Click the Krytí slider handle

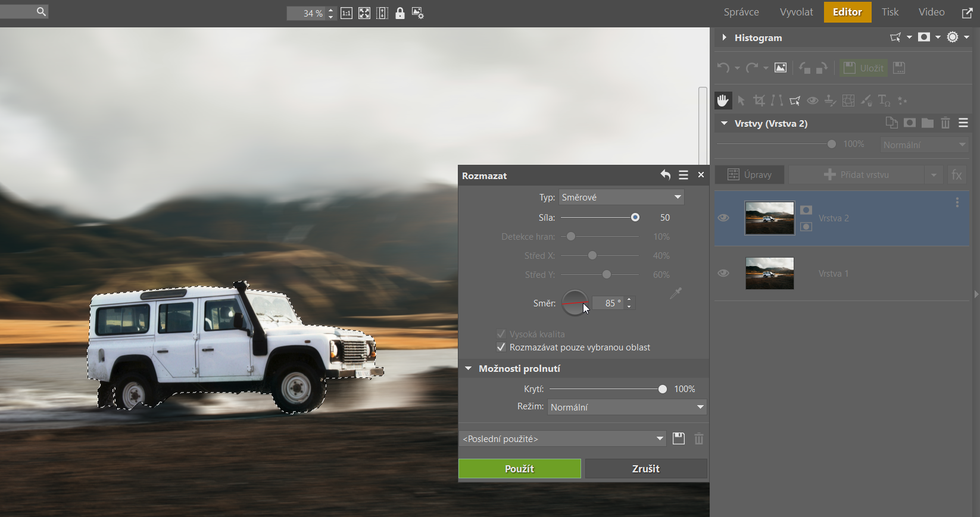(x=662, y=389)
